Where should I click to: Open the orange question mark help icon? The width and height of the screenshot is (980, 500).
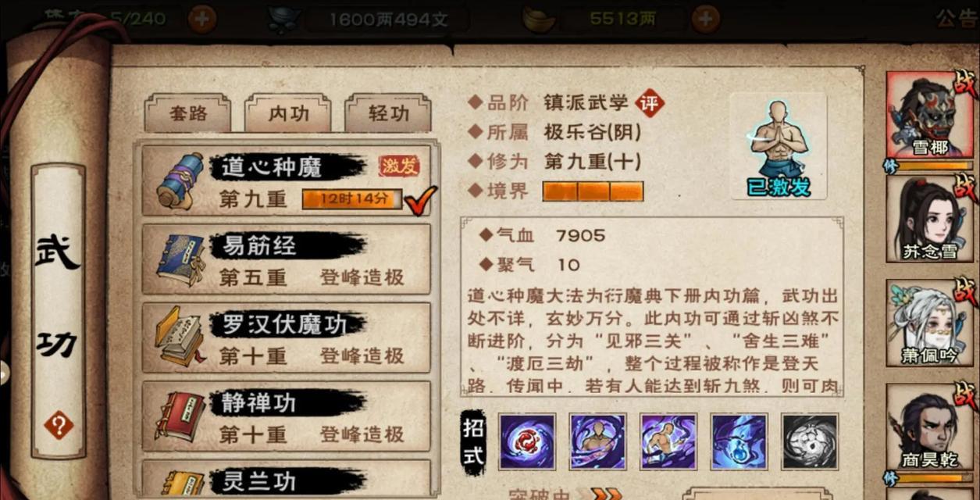(x=59, y=425)
